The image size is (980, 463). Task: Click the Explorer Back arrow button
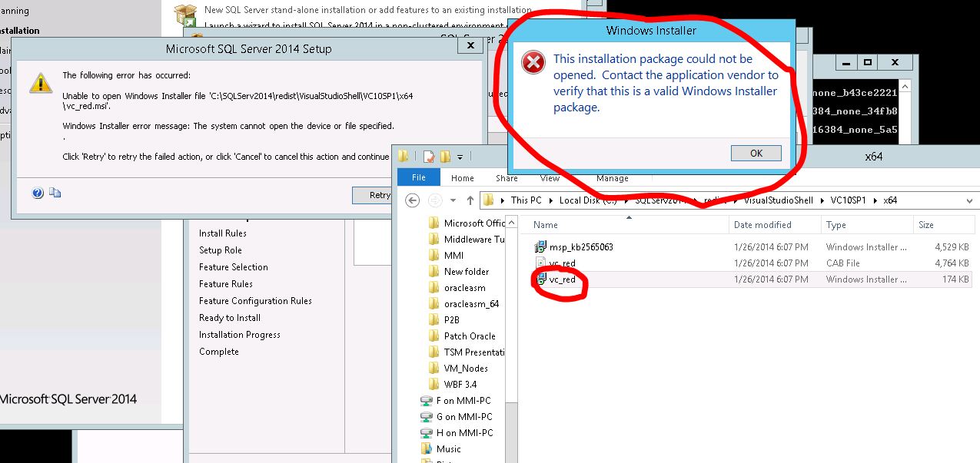[x=413, y=200]
